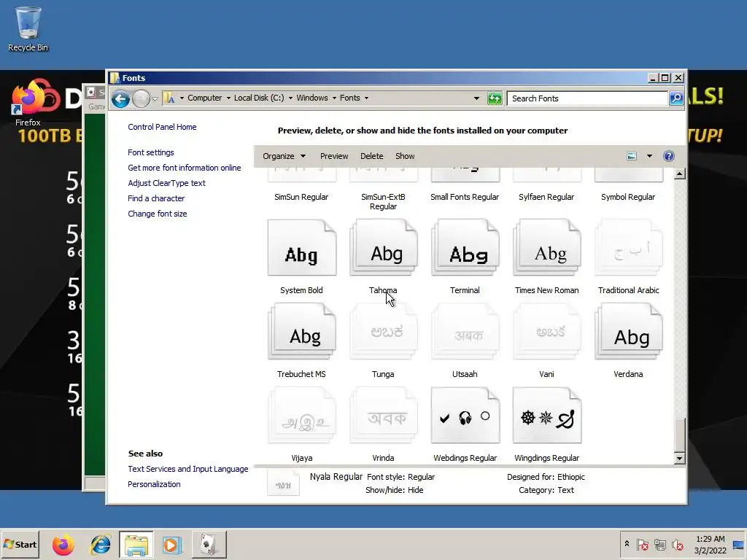The image size is (747, 560).
Task: Select the Utsaah font icon
Action: (465, 332)
